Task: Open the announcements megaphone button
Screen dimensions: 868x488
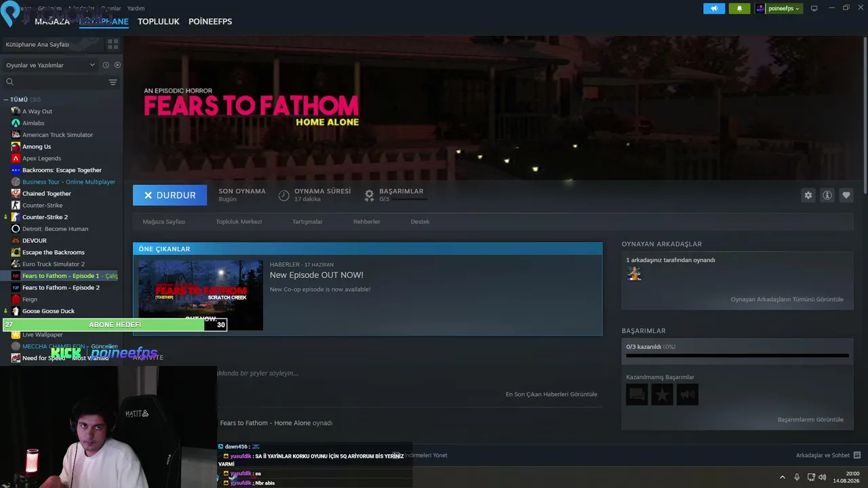Action: coord(714,8)
